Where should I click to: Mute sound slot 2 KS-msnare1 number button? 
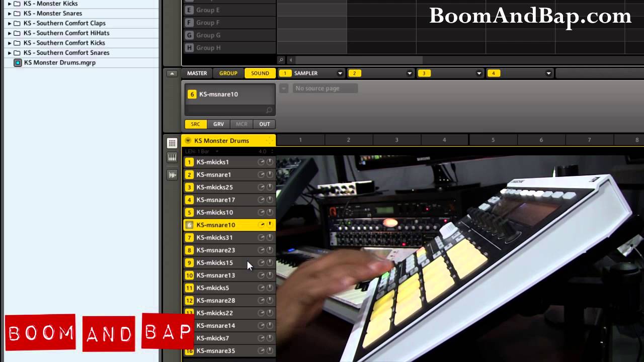(x=189, y=174)
